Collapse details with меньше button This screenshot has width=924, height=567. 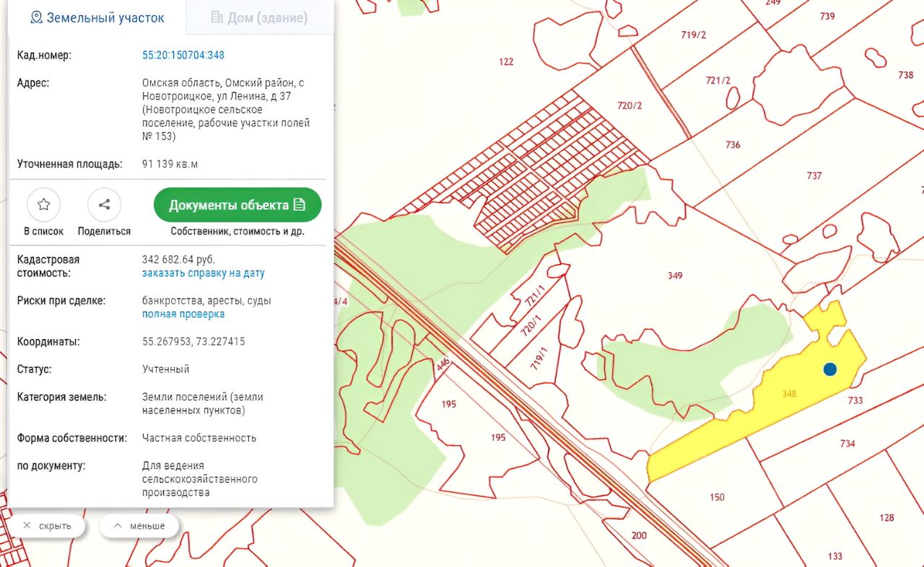(139, 526)
